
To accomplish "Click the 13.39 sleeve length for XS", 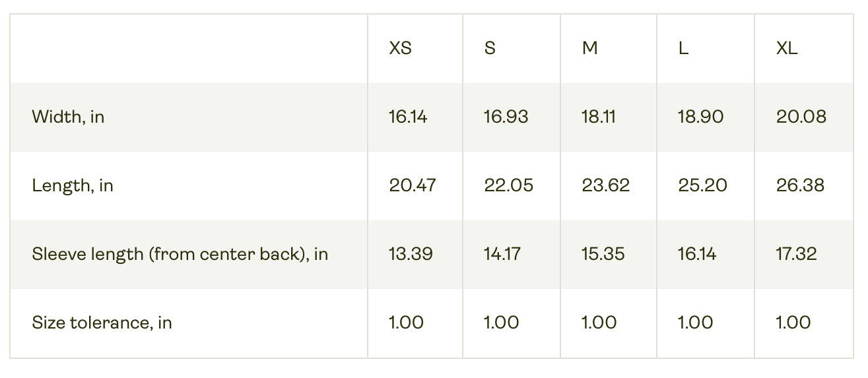I will (x=411, y=255).
